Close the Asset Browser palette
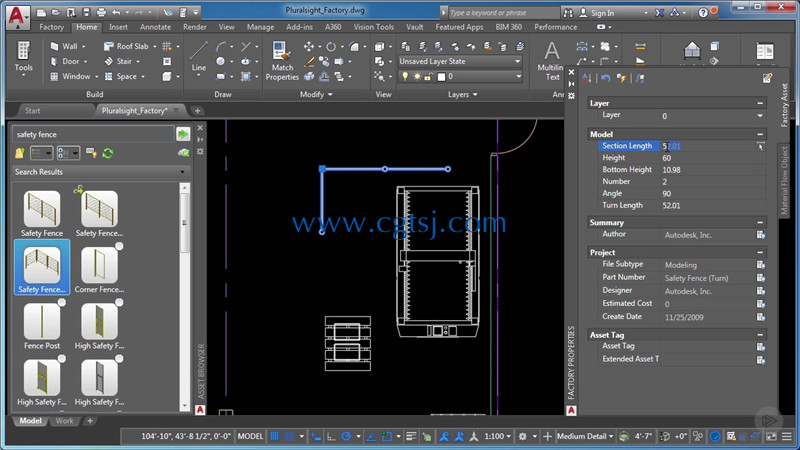Image resolution: width=800 pixels, height=450 pixels. pos(200,128)
